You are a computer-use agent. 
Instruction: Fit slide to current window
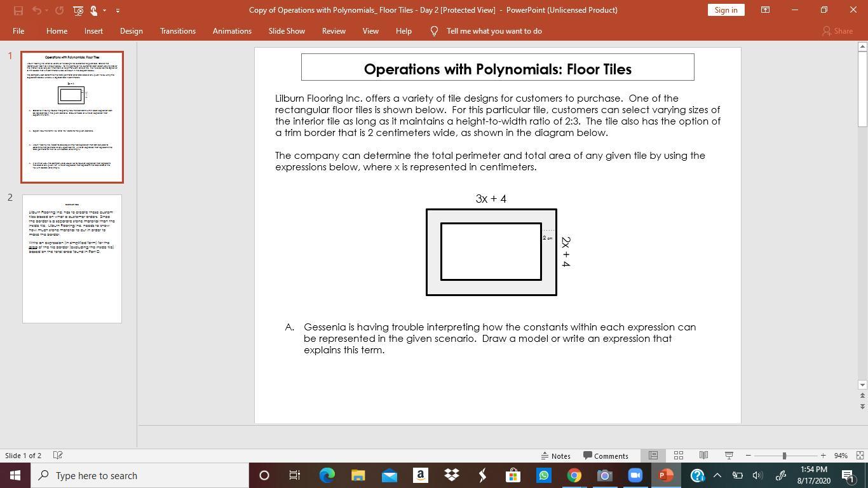point(860,456)
